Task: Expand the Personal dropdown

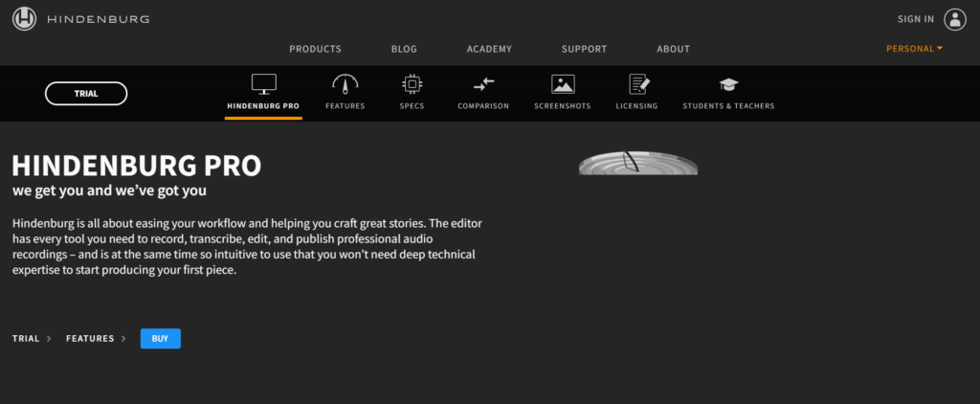Action: 914,49
